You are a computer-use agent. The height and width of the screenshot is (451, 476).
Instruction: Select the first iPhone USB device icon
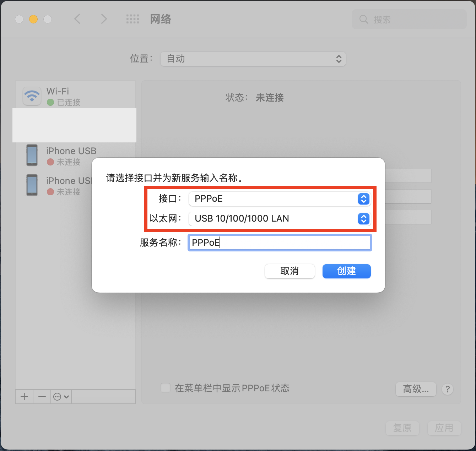pyautogui.click(x=32, y=155)
